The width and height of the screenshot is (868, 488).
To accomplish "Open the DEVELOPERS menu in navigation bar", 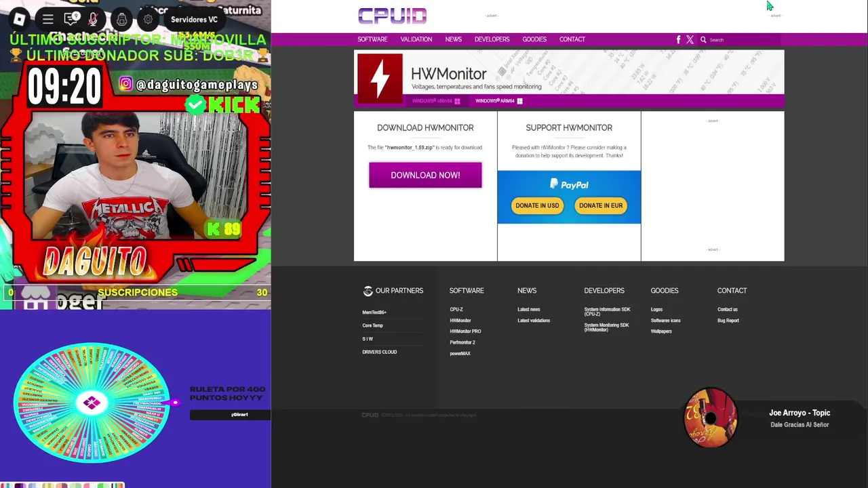I will tap(492, 39).
